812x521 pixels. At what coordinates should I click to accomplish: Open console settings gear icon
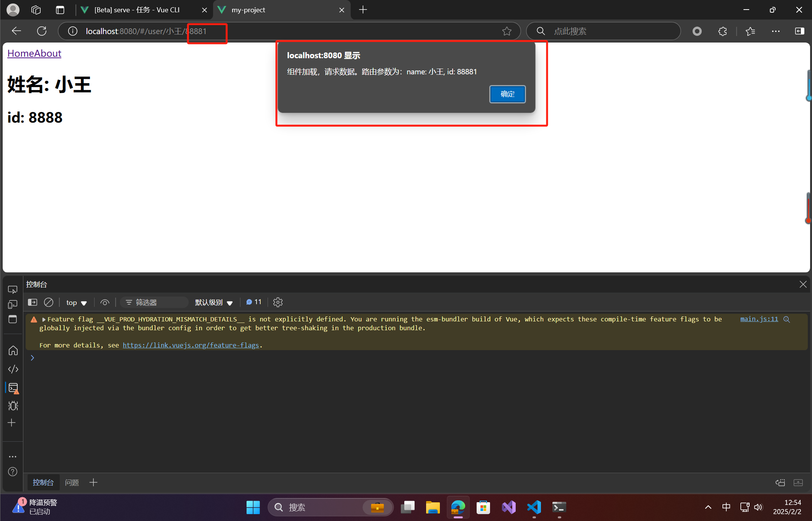pos(278,302)
